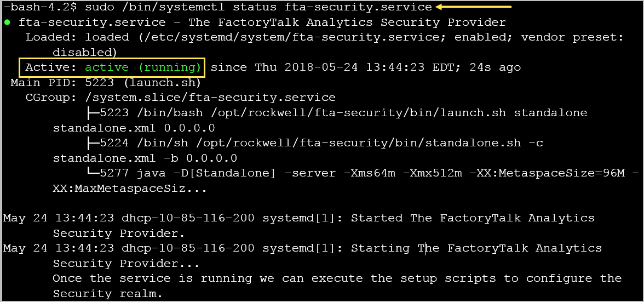Click the 'vendor preset:' text on Loaded line
The width and height of the screenshot is (644, 302).
[x=572, y=37]
